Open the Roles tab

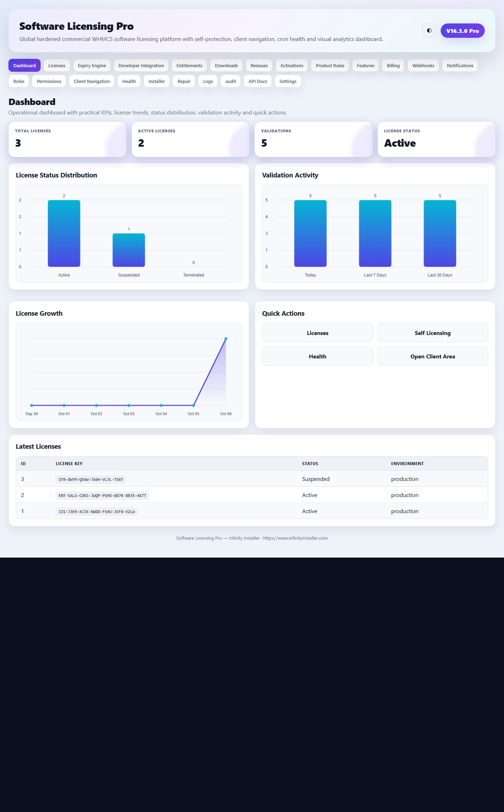coord(19,81)
